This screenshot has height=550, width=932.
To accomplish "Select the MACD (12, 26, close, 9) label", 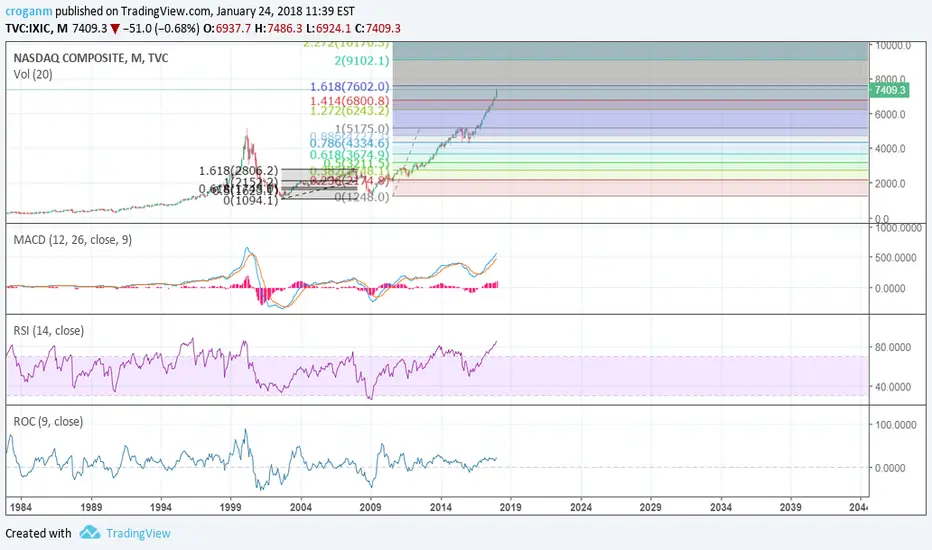I will click(x=73, y=240).
